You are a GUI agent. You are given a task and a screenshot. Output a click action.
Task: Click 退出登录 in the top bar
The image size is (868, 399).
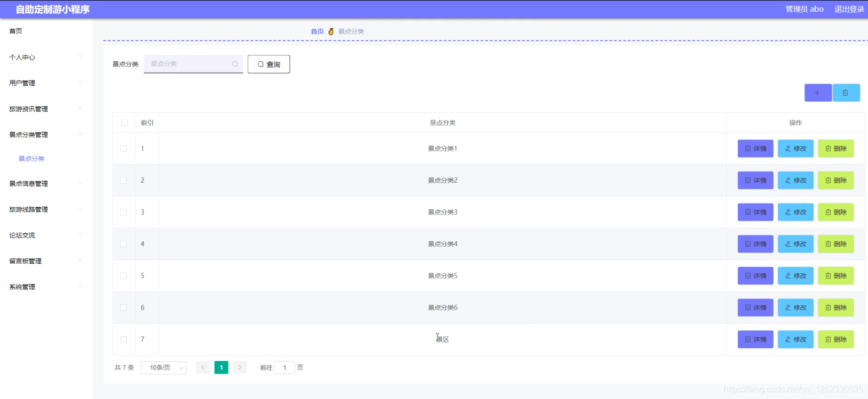click(849, 9)
